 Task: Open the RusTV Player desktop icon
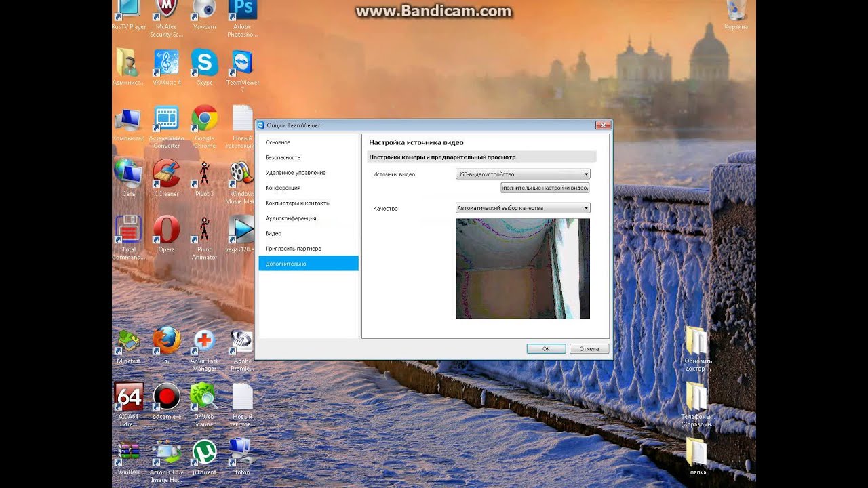(x=128, y=15)
